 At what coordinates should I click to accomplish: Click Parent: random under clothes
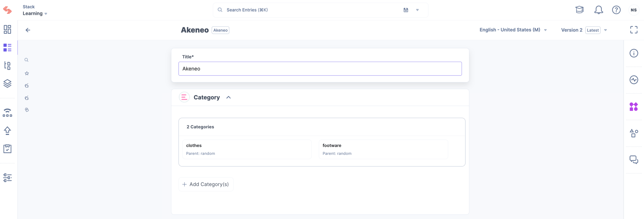pos(201,154)
